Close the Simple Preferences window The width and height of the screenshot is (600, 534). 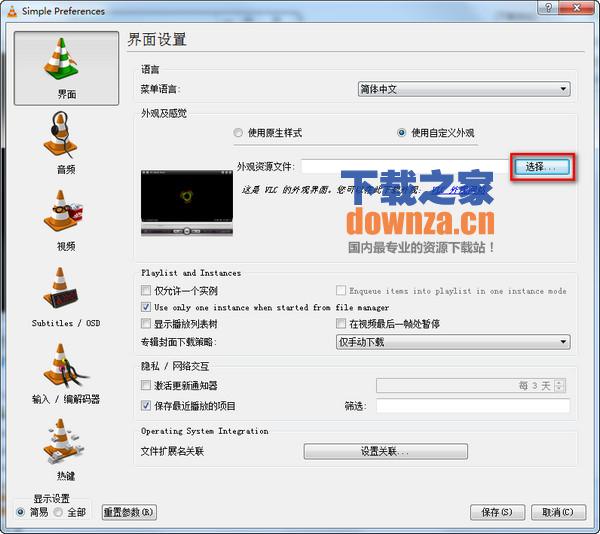click(577, 8)
